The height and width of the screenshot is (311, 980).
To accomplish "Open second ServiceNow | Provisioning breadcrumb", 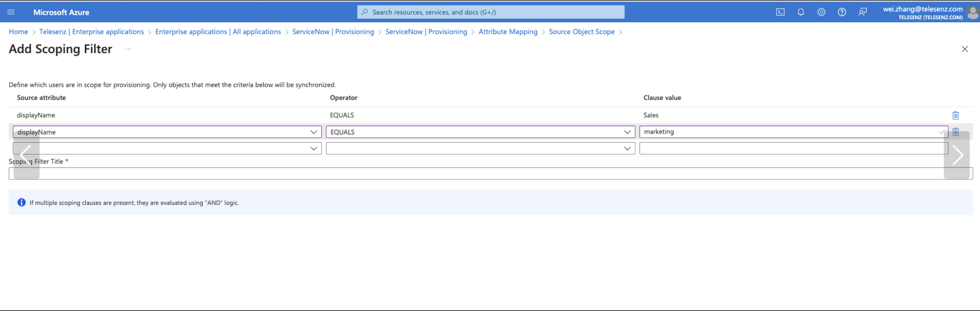I will click(426, 32).
